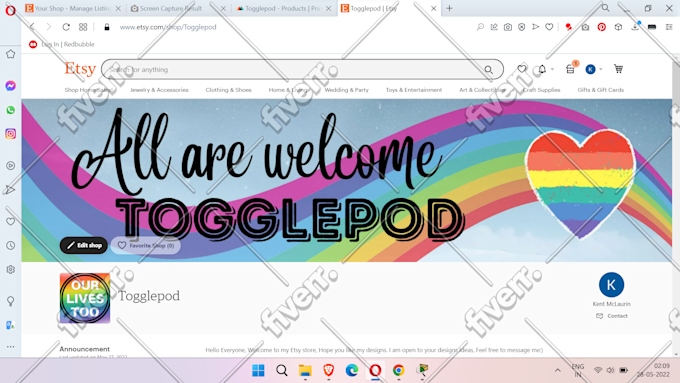Image resolution: width=680 pixels, height=383 pixels.
Task: Select the Togglepod | Etsy tab
Action: point(389,8)
